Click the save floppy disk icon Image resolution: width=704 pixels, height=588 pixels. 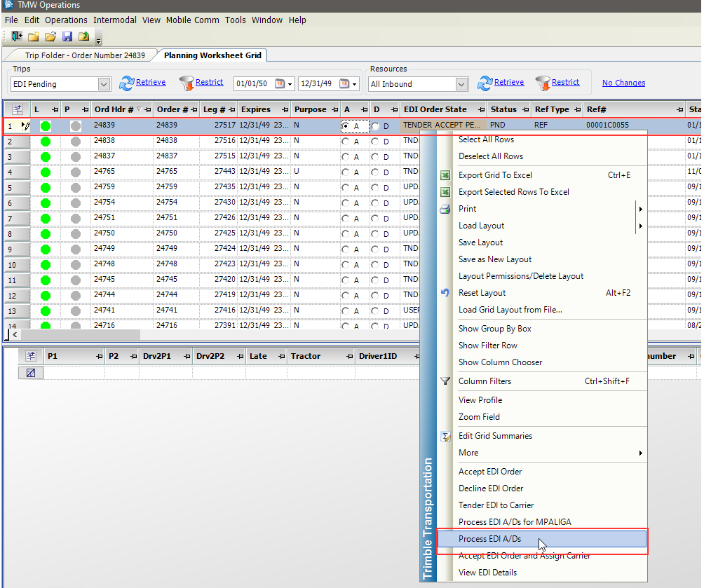pyautogui.click(x=67, y=36)
